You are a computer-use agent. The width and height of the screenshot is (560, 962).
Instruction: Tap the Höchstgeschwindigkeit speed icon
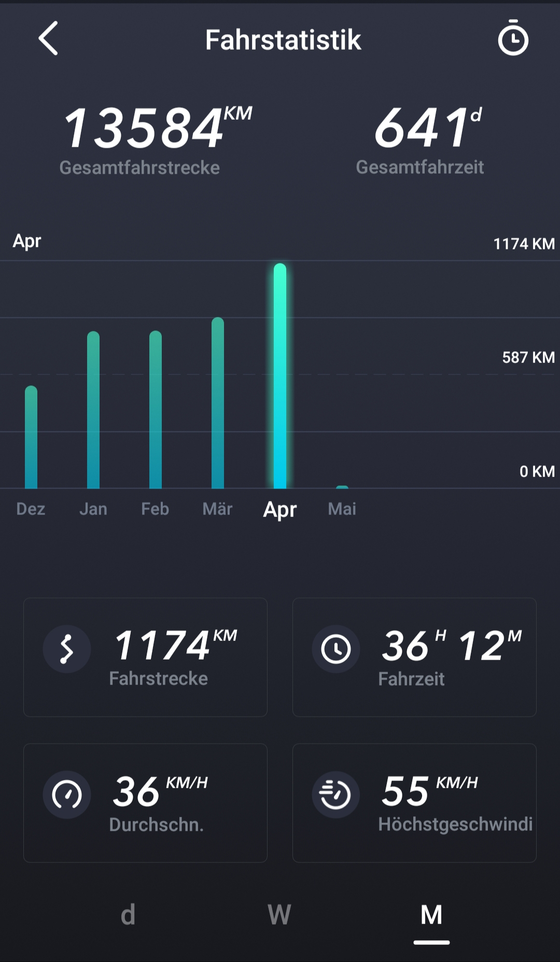point(336,794)
